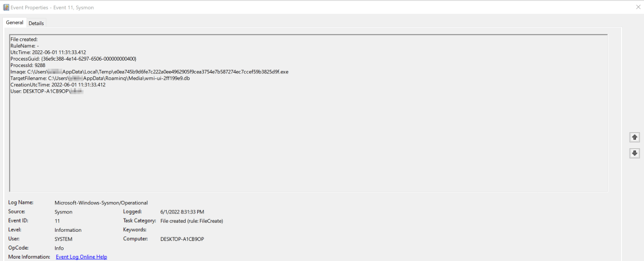Select the General tab

[x=14, y=22]
